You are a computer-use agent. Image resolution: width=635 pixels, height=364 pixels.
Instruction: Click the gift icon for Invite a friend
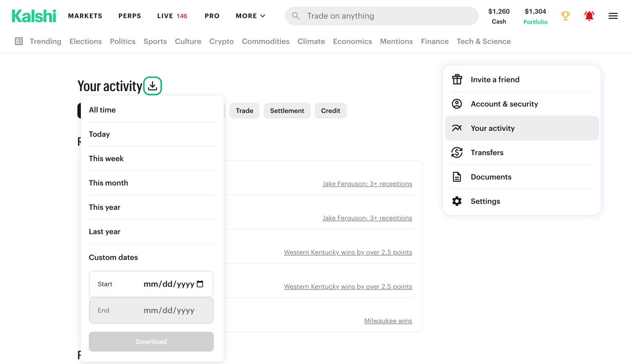point(457,79)
